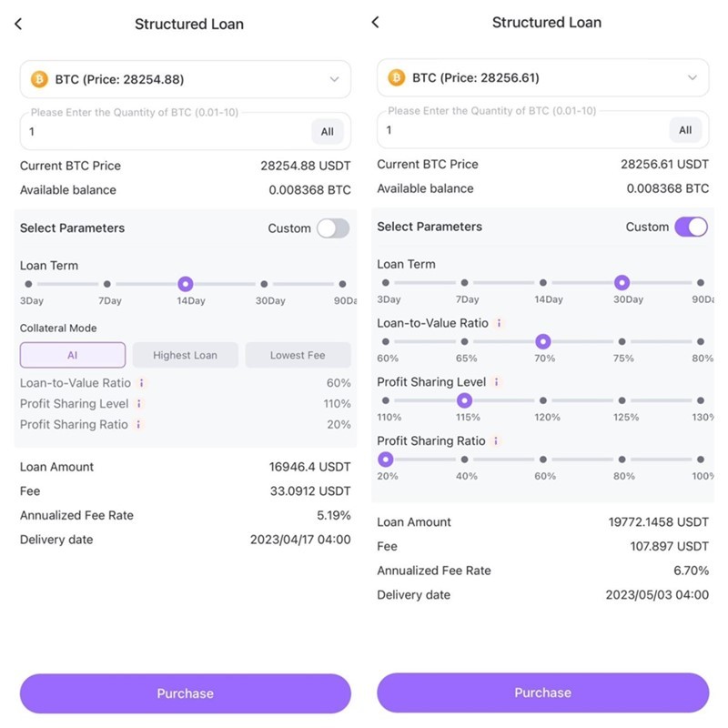Click the left BTC coin selector chevron
Image resolution: width=728 pixels, height=728 pixels.
pos(334,79)
